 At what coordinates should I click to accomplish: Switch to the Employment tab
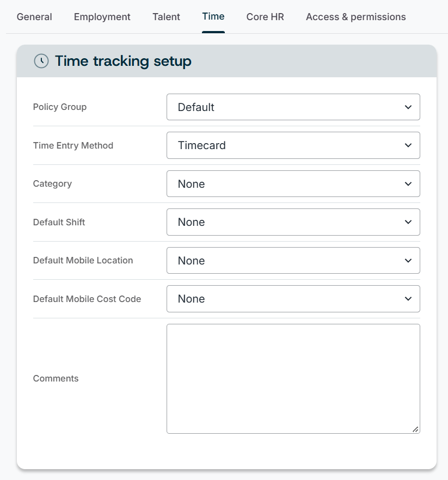102,17
